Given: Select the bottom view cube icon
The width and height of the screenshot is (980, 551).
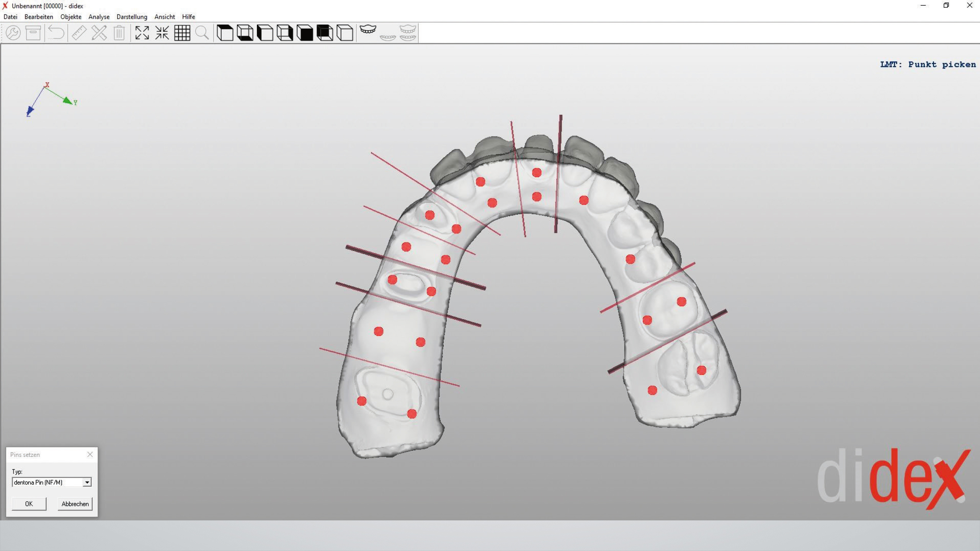Looking at the screenshot, I should click(245, 33).
